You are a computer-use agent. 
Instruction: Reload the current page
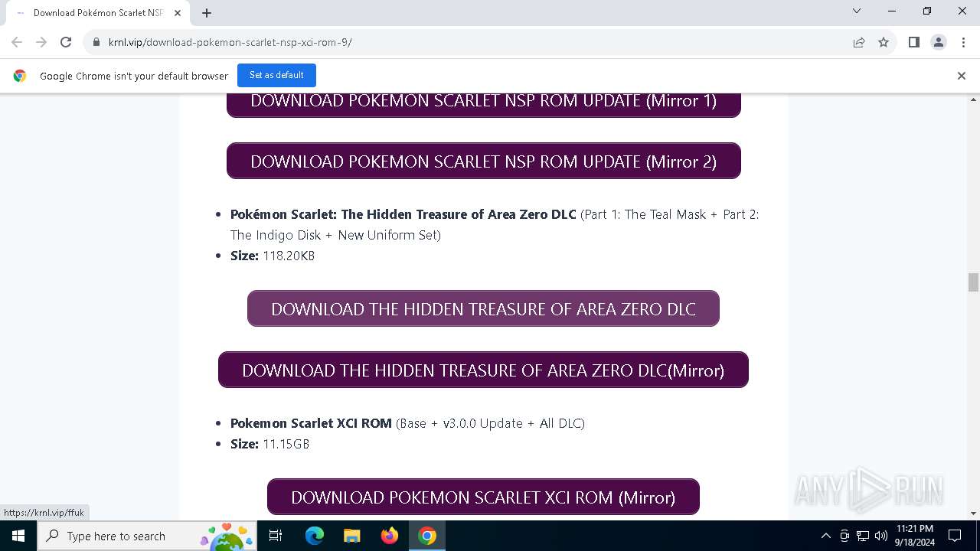66,42
